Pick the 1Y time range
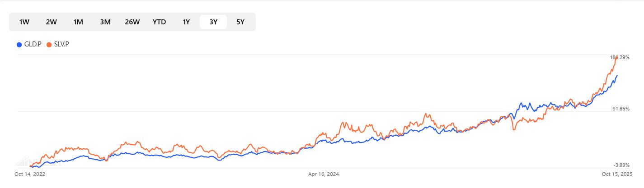This screenshot has height=188, width=644. [186, 22]
